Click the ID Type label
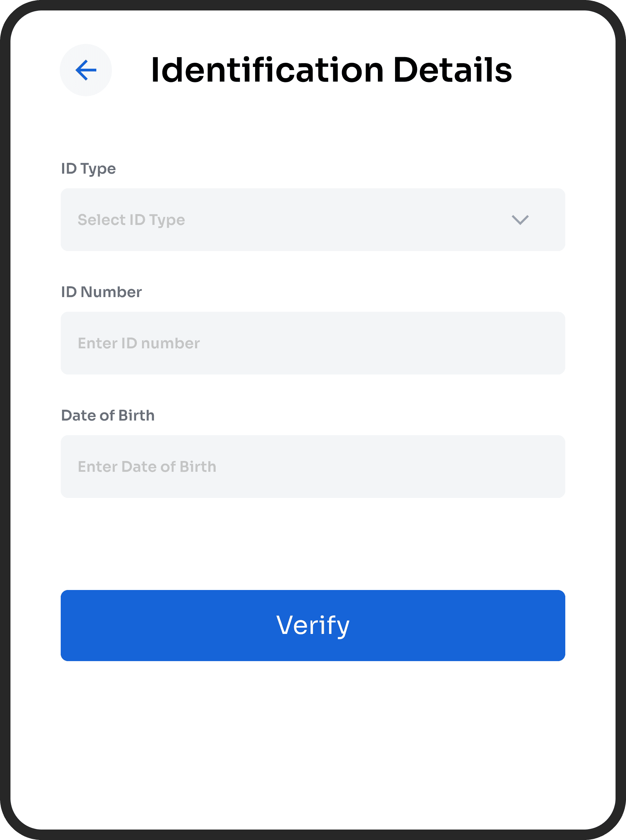This screenshot has width=626, height=840. (x=88, y=169)
